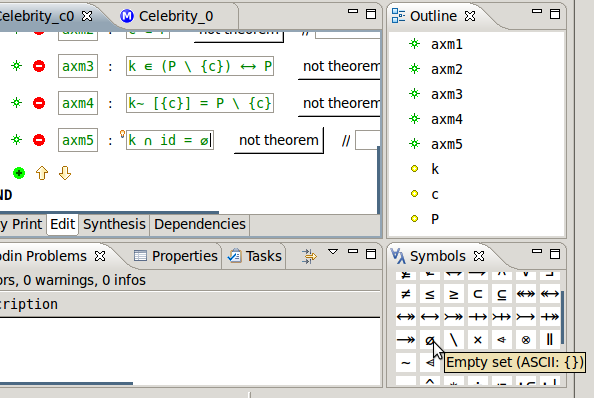The height and width of the screenshot is (398, 594).
Task: Insert the relation ↔ symbol
Action: [430, 317]
